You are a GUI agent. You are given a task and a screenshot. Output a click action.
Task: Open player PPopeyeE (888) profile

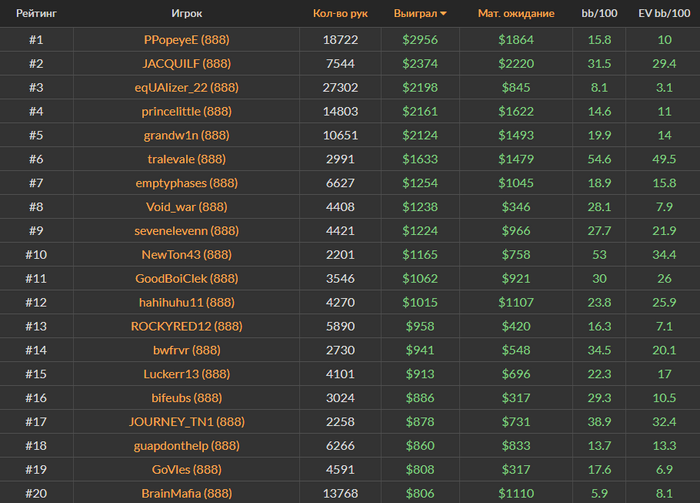(x=186, y=40)
